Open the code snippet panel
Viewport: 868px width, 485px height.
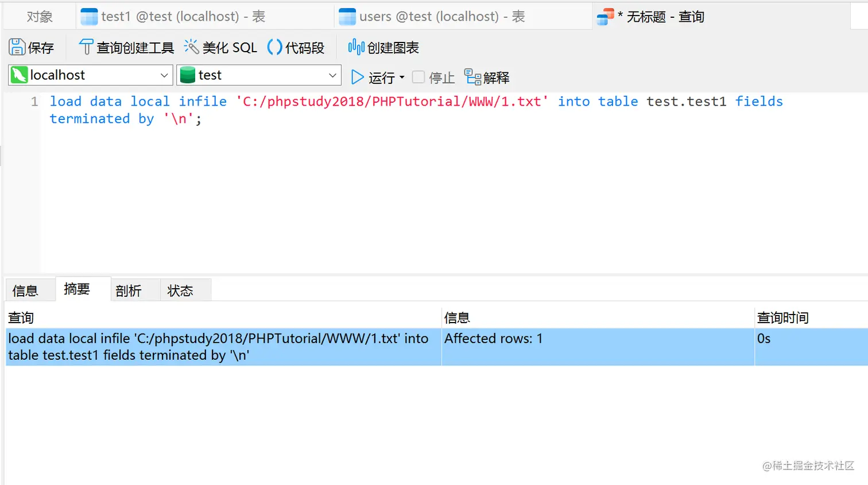(296, 47)
